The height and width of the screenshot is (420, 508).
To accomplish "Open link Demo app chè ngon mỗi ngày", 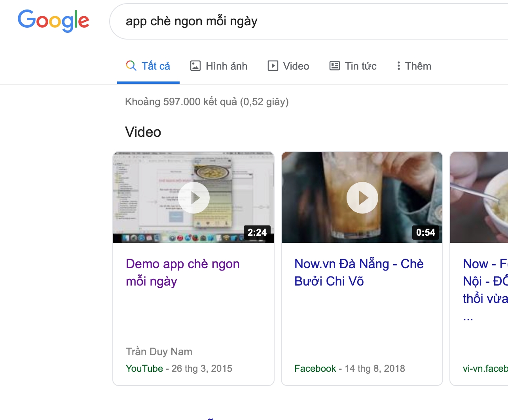I will point(183,272).
